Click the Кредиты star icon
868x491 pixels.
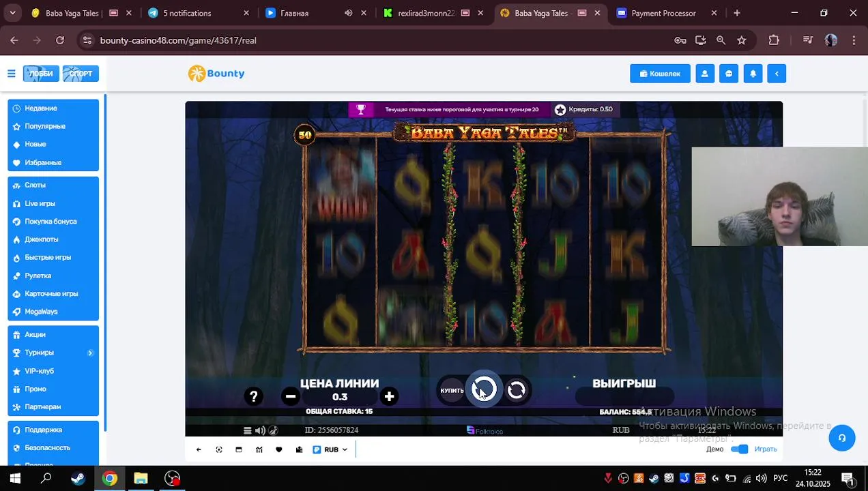click(560, 109)
